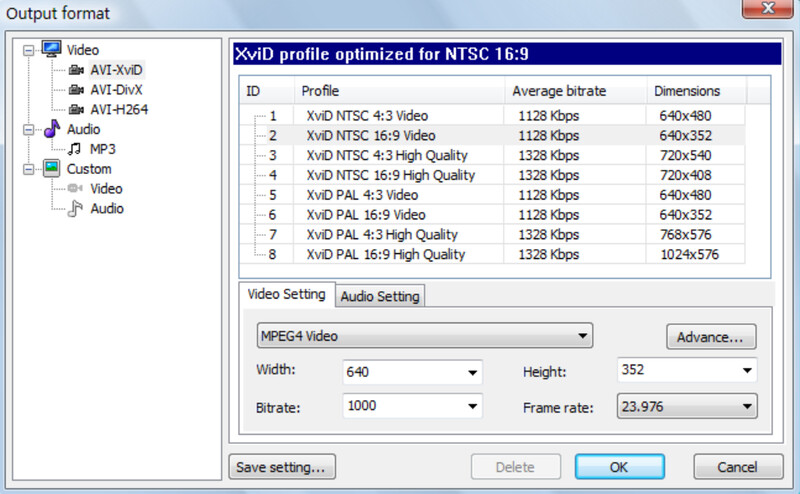This screenshot has width=800, height=494.
Task: Click the grayed camera icon under Custom
Action: [75, 189]
